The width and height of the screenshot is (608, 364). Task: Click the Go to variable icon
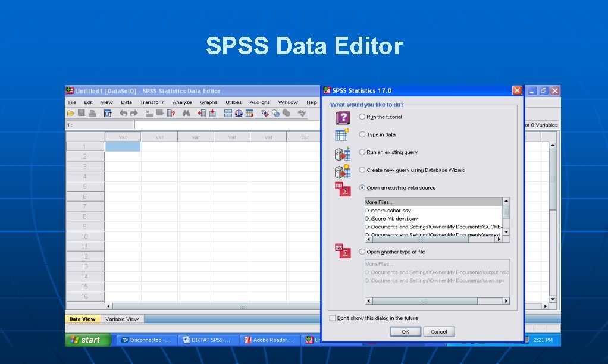160,113
